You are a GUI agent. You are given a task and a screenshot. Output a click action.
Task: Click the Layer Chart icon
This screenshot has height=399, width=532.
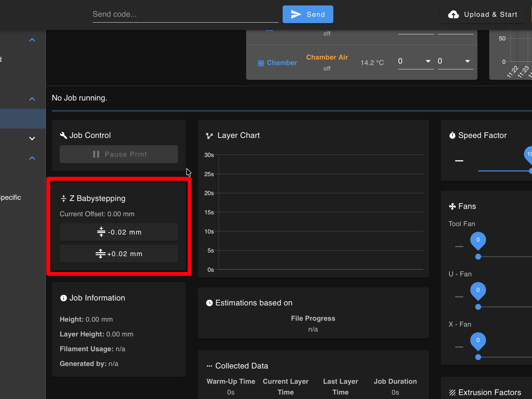pyautogui.click(x=209, y=136)
